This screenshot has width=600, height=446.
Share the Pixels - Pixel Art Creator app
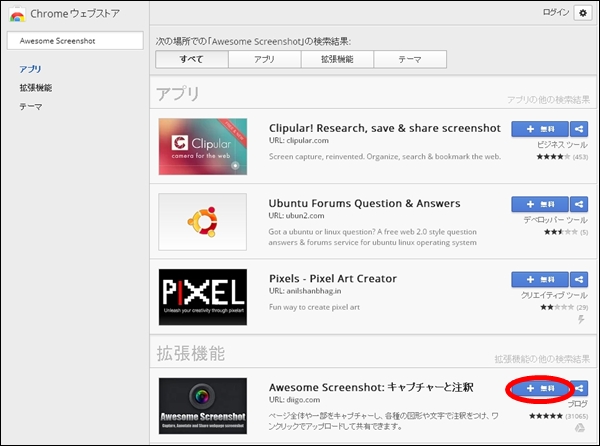pos(579,280)
